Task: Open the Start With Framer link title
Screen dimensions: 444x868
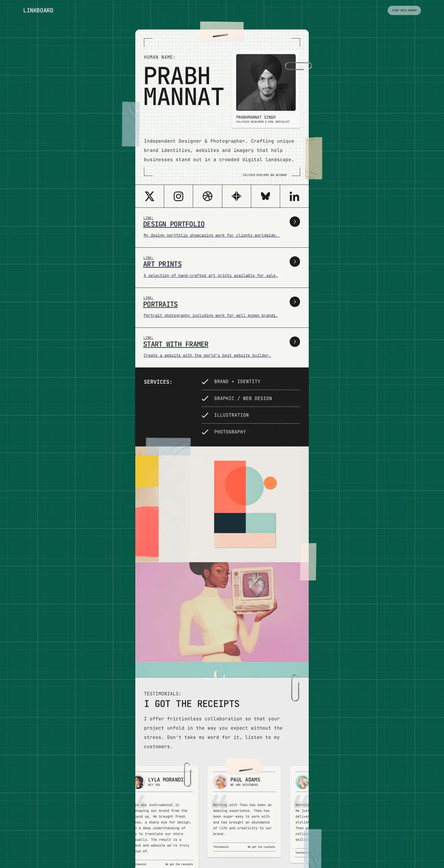Action: (176, 344)
